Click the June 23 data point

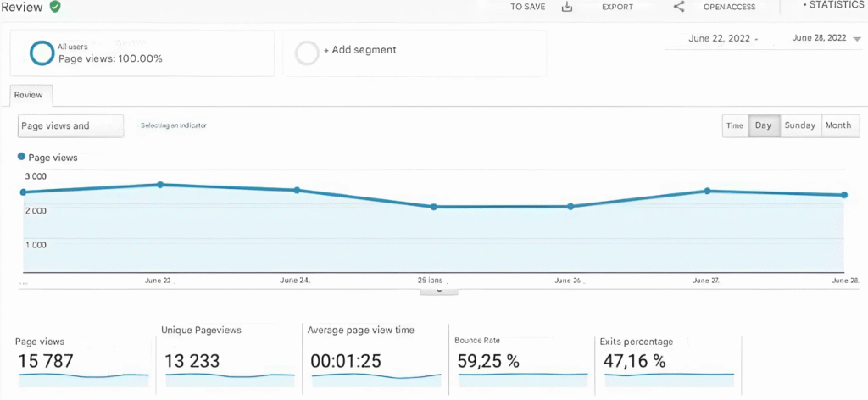click(x=160, y=184)
